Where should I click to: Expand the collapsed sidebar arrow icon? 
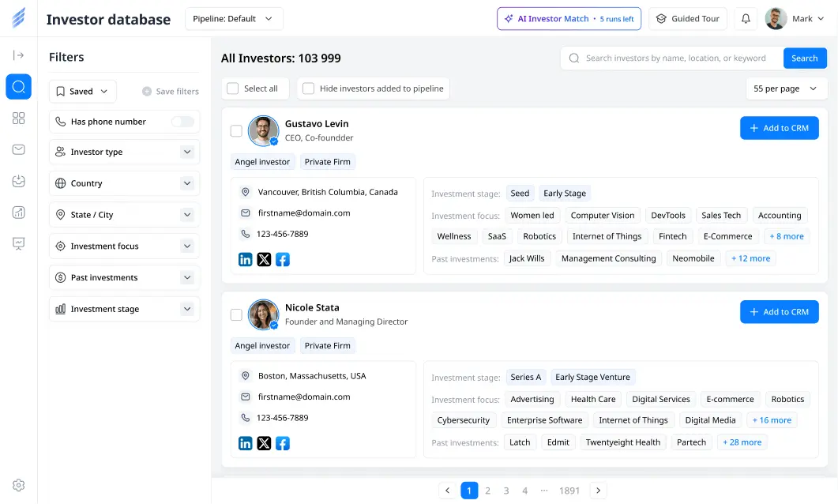click(x=18, y=55)
